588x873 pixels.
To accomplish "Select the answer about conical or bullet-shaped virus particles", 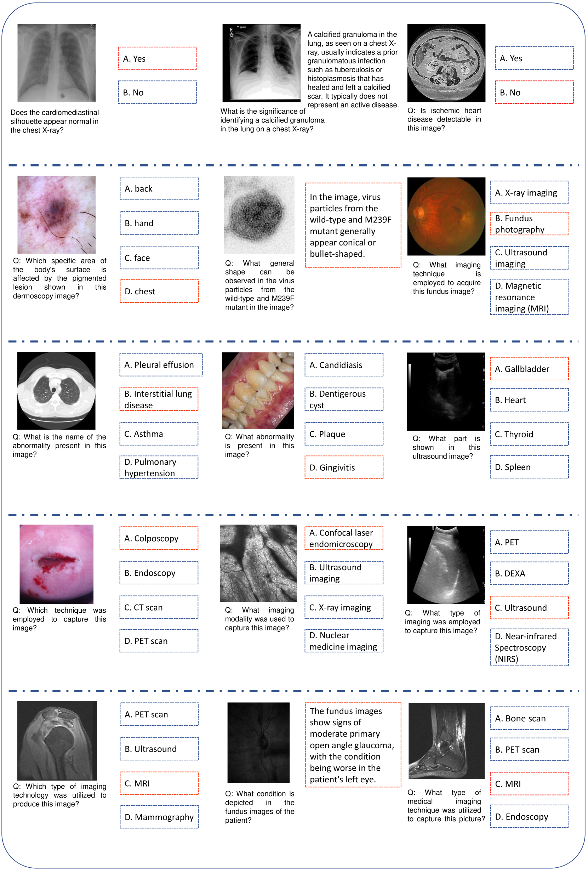I will click(353, 225).
